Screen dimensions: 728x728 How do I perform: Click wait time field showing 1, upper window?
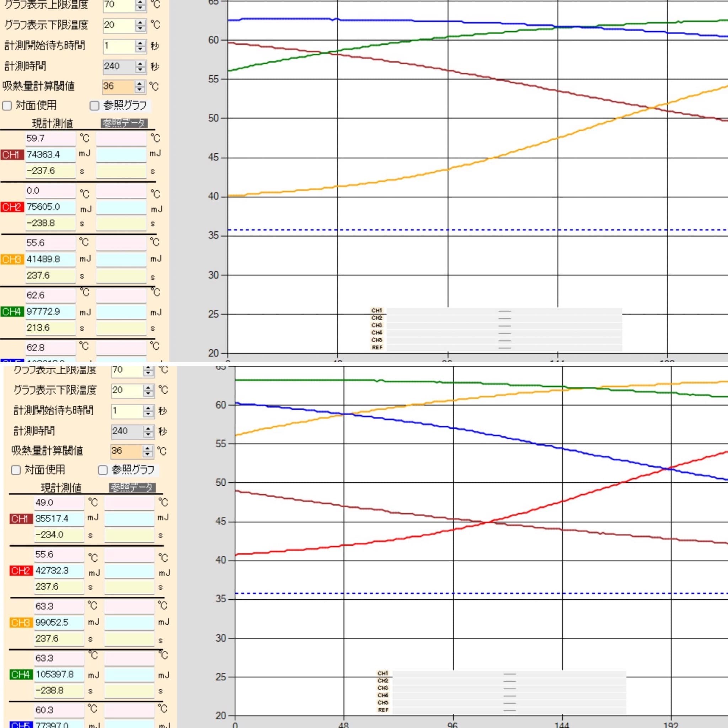[x=119, y=46]
